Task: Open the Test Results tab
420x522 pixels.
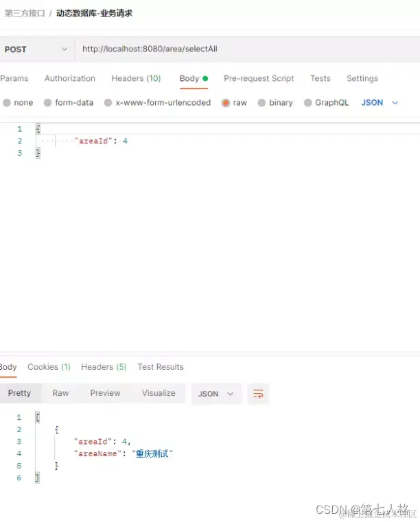Action: coord(161,367)
